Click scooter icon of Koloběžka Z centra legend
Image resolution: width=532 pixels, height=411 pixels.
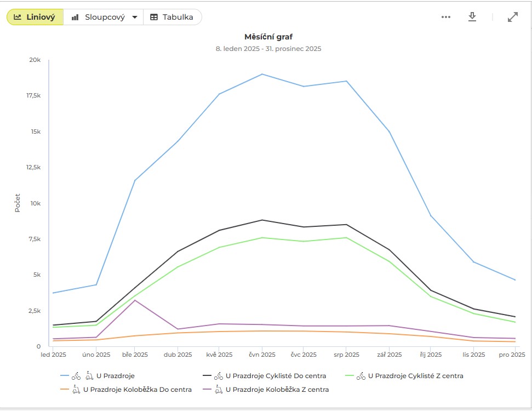tap(219, 390)
